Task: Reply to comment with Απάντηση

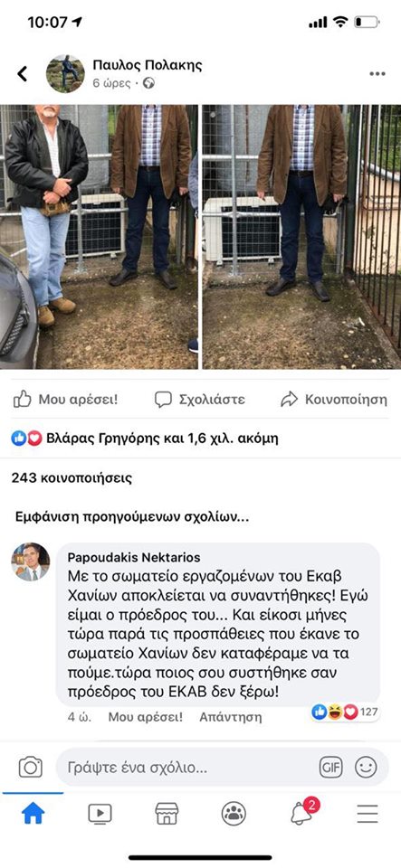Action: (x=231, y=717)
